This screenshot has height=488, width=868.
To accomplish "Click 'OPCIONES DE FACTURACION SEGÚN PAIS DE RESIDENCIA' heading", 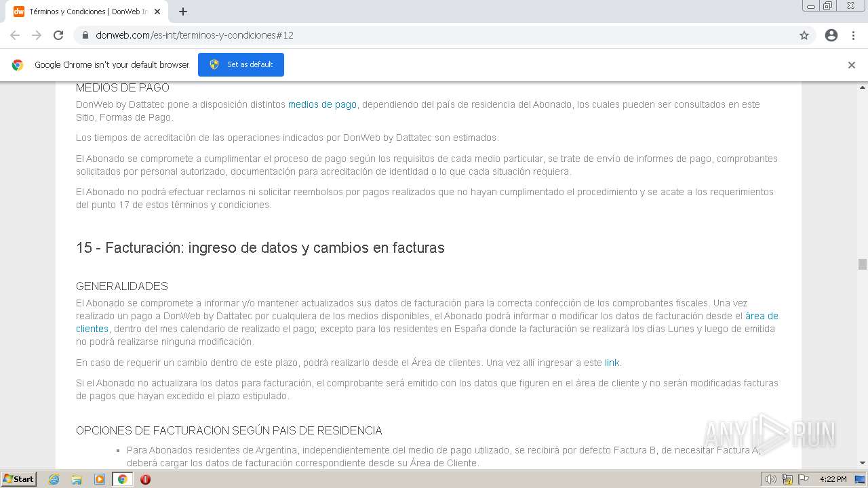I will click(229, 430).
